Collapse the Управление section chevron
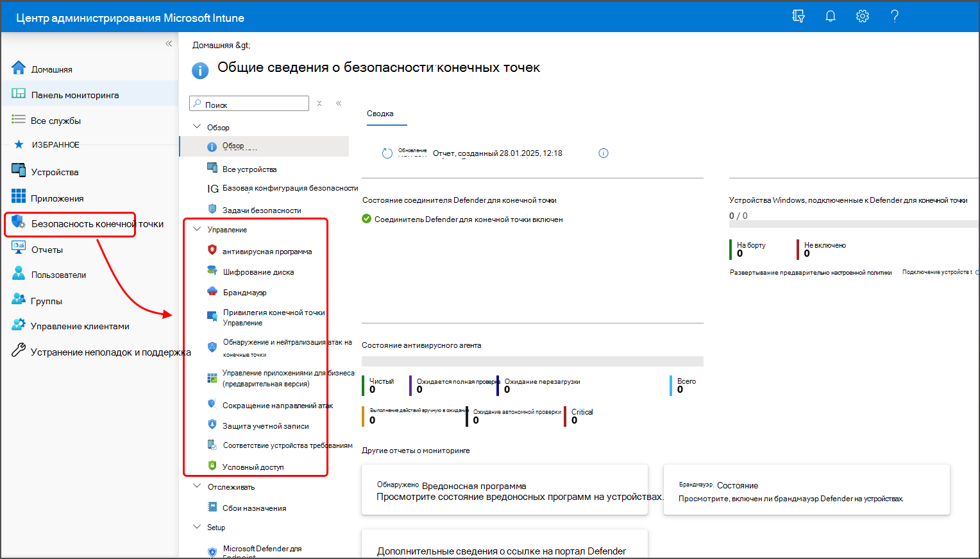980x559 pixels. 198,228
